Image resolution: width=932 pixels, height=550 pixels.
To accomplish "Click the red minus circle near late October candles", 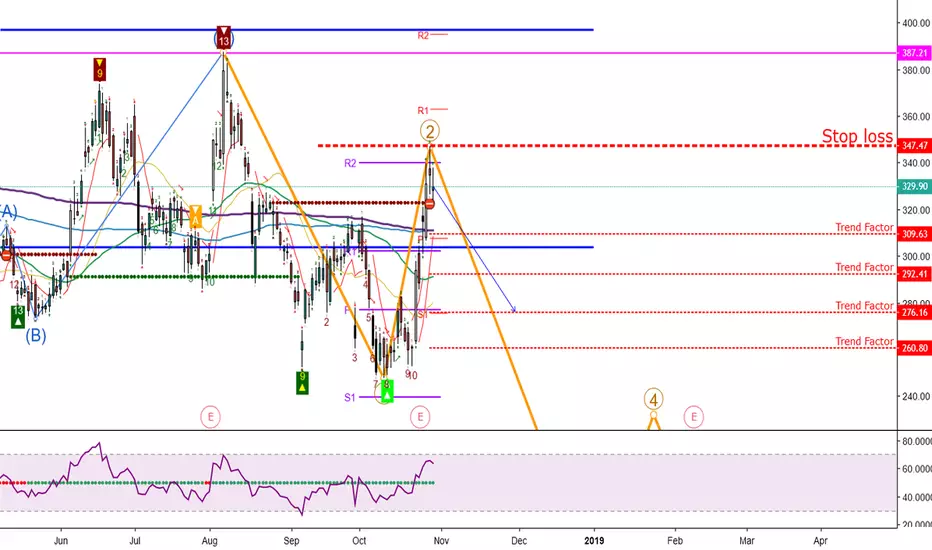I will coord(429,203).
